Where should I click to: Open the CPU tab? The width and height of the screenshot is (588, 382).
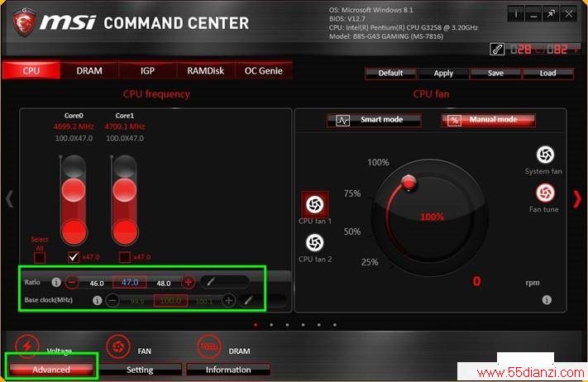tap(31, 71)
